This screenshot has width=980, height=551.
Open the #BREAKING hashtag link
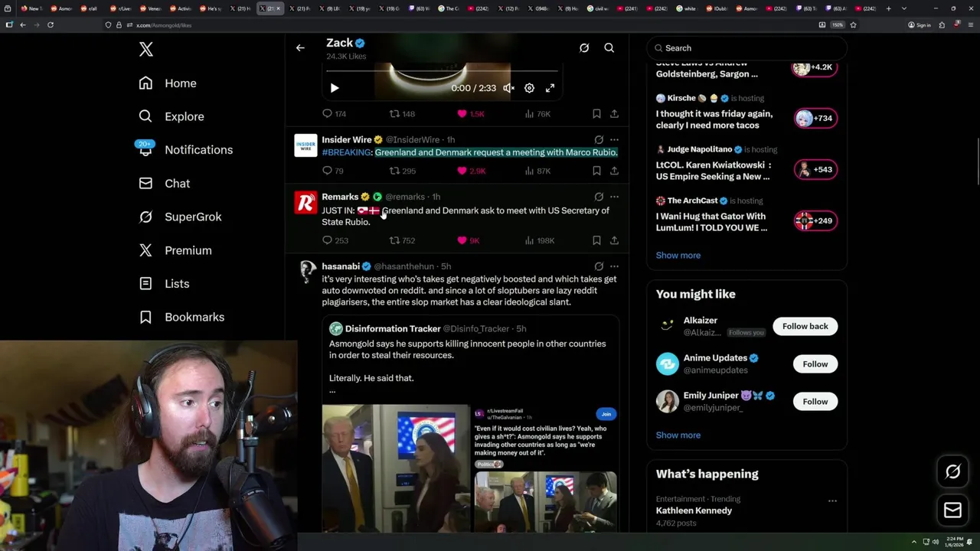[346, 152]
